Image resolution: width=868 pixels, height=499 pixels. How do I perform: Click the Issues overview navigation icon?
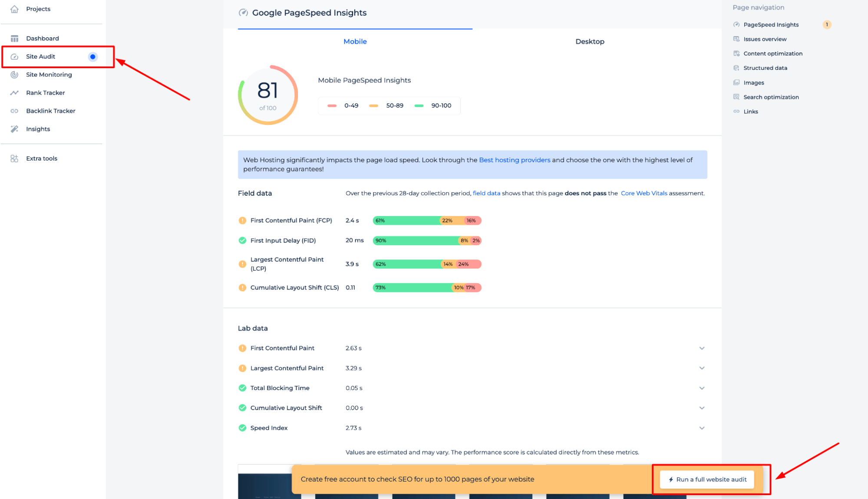pyautogui.click(x=736, y=39)
